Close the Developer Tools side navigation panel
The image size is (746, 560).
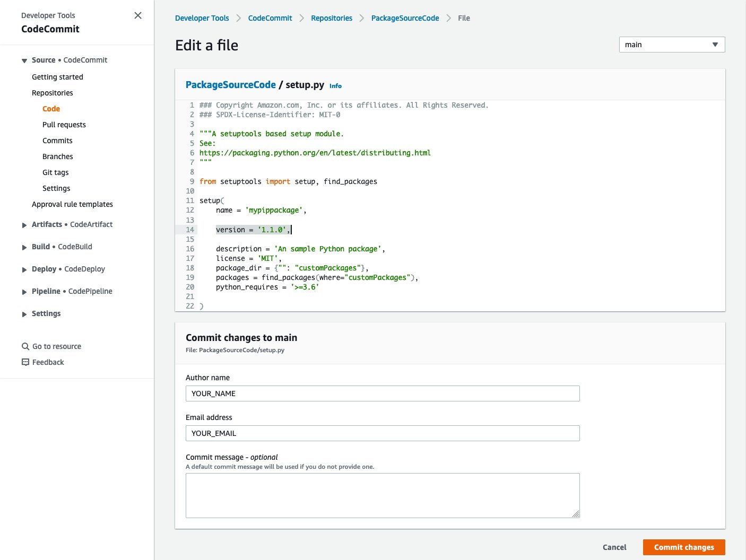coord(137,15)
